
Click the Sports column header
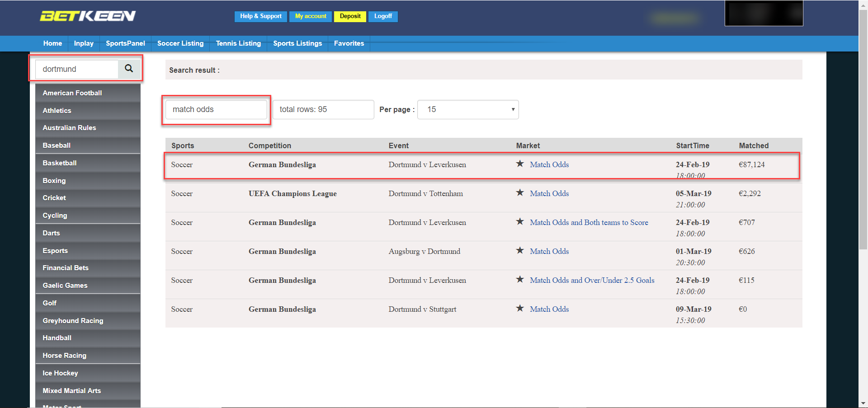(183, 145)
